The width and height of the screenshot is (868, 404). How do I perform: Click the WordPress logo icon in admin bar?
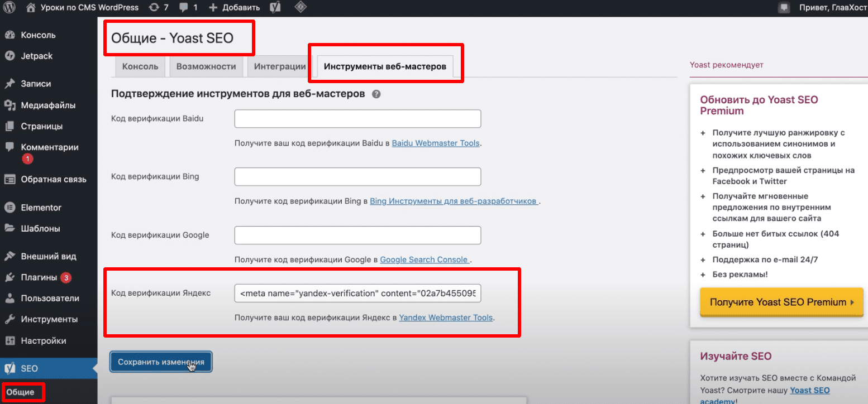click(x=10, y=8)
